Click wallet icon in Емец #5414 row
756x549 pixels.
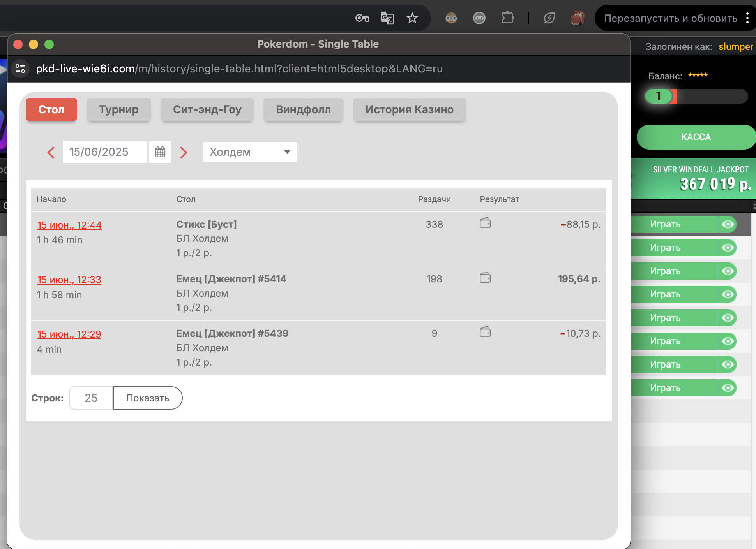(485, 278)
